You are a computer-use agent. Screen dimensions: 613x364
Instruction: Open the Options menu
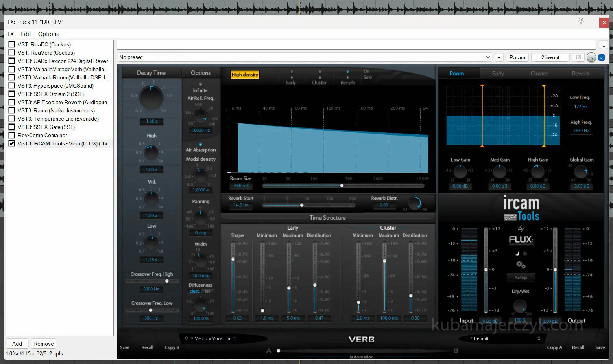tap(48, 34)
